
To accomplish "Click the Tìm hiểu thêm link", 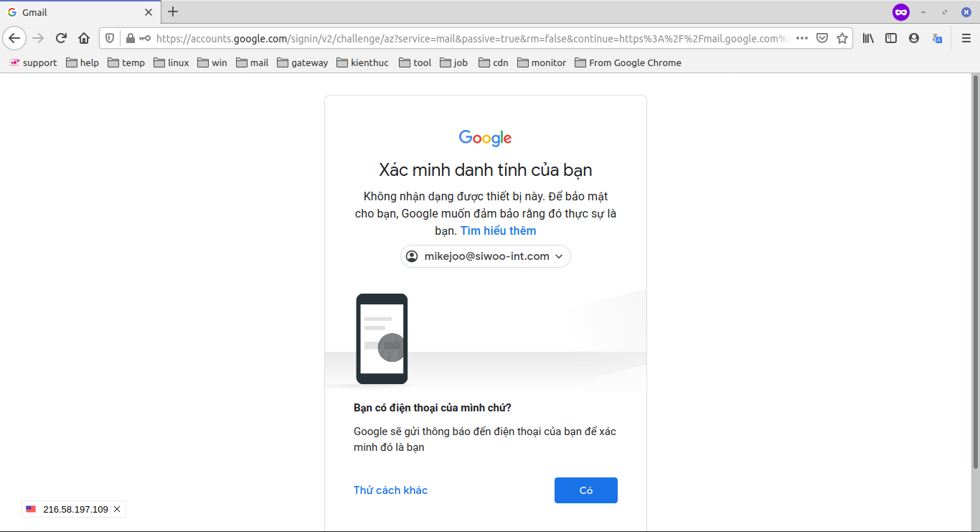I will (x=499, y=230).
